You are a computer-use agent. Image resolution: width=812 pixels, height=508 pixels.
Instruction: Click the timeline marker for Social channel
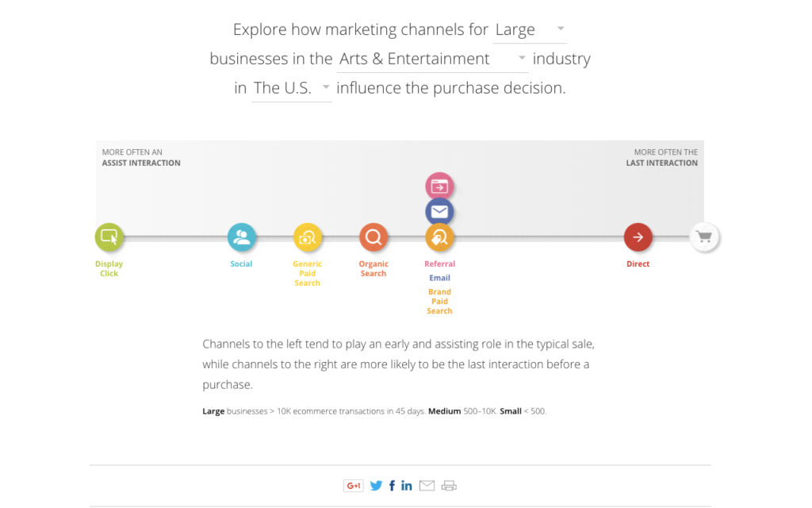pyautogui.click(x=242, y=236)
